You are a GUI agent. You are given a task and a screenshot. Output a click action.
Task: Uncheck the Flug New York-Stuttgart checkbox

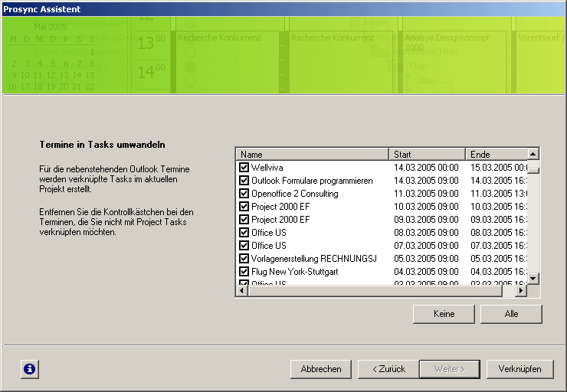click(x=244, y=272)
